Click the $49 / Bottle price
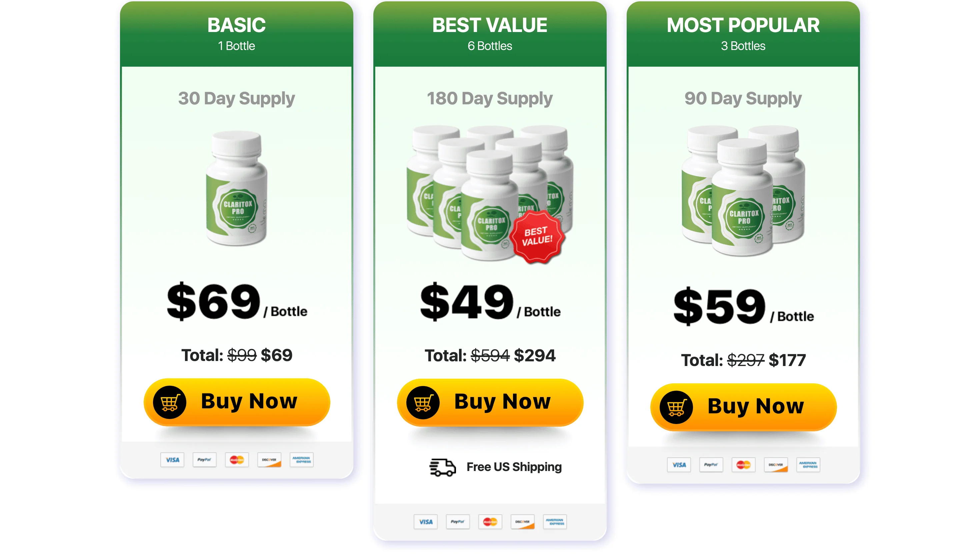The image size is (980, 554). coord(490,302)
